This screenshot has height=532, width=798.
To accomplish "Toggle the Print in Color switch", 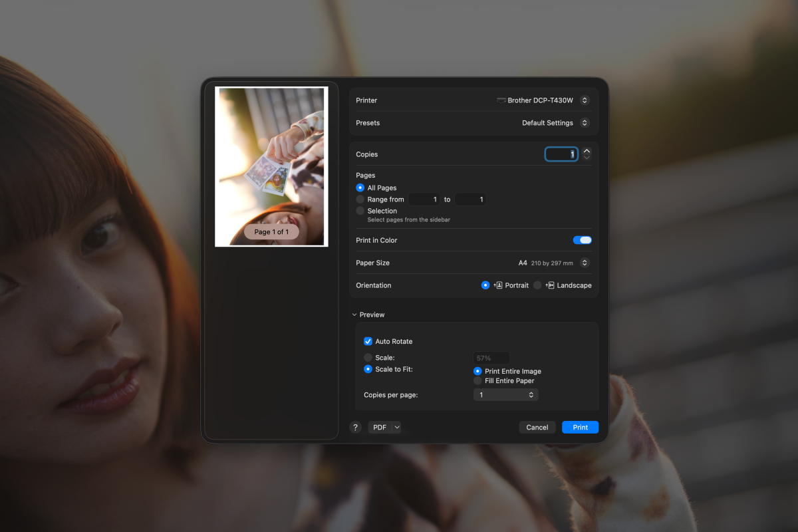I will [x=582, y=240].
